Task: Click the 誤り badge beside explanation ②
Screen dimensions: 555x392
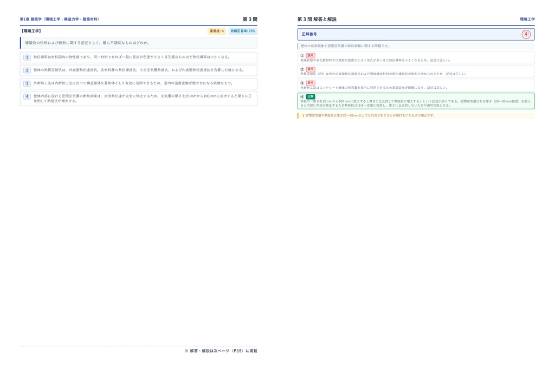Action: coord(311,69)
